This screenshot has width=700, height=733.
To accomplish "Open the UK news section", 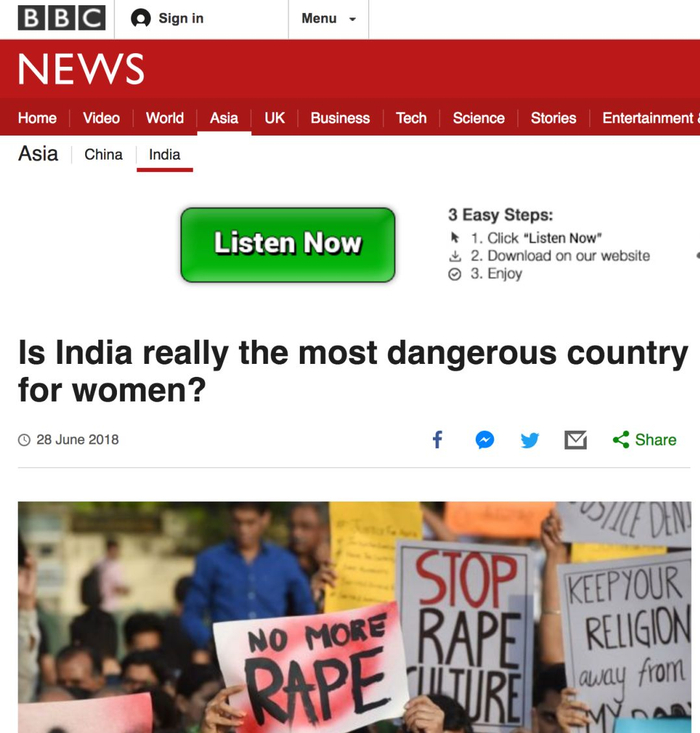I will point(274,118).
